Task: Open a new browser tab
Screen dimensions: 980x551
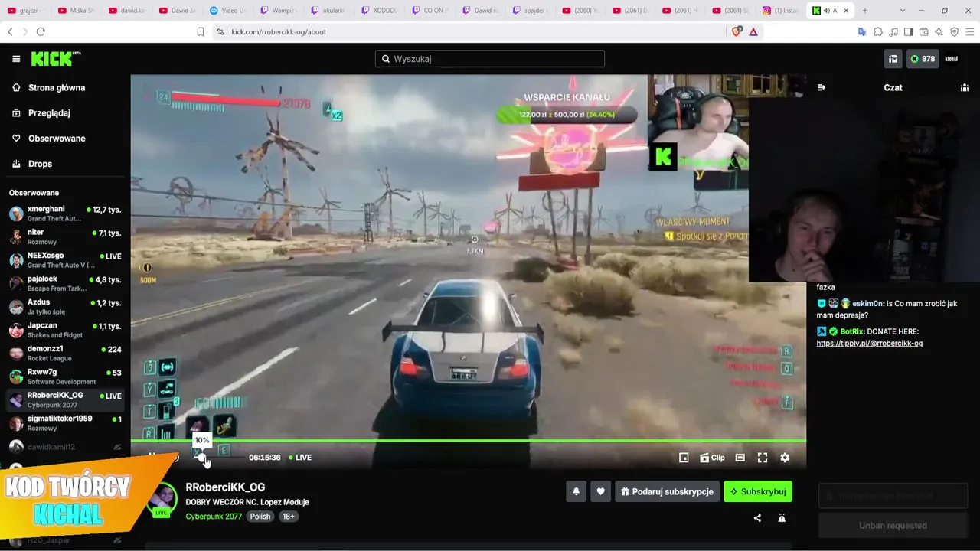Action: tap(865, 11)
